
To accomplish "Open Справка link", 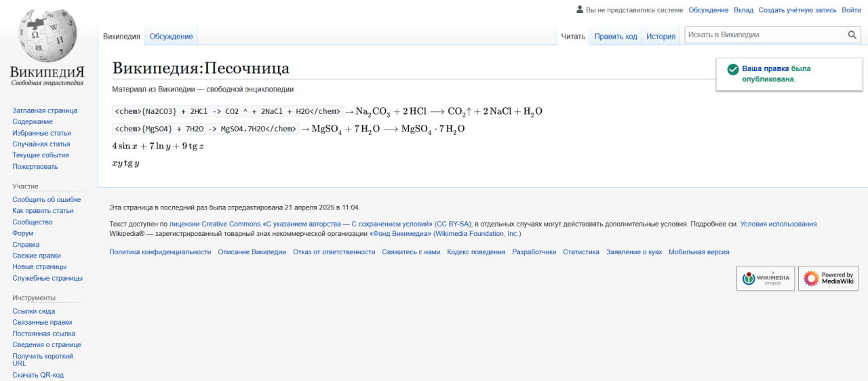I will coord(26,244).
